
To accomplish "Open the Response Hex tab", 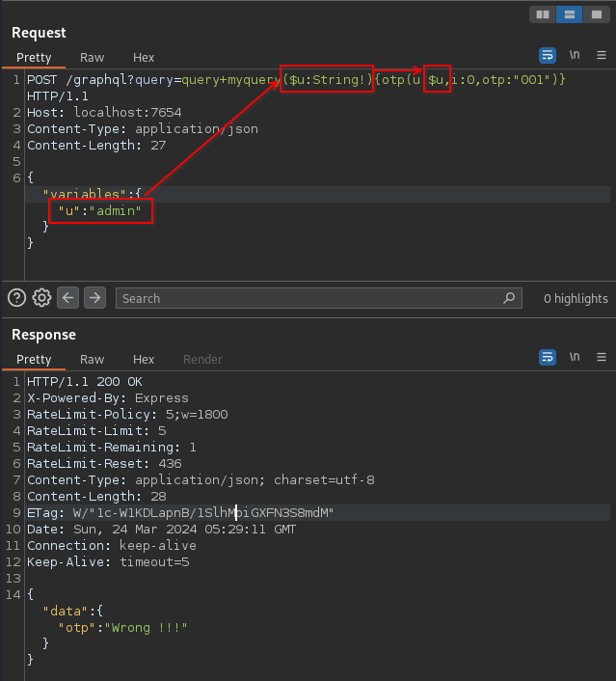I will click(144, 359).
